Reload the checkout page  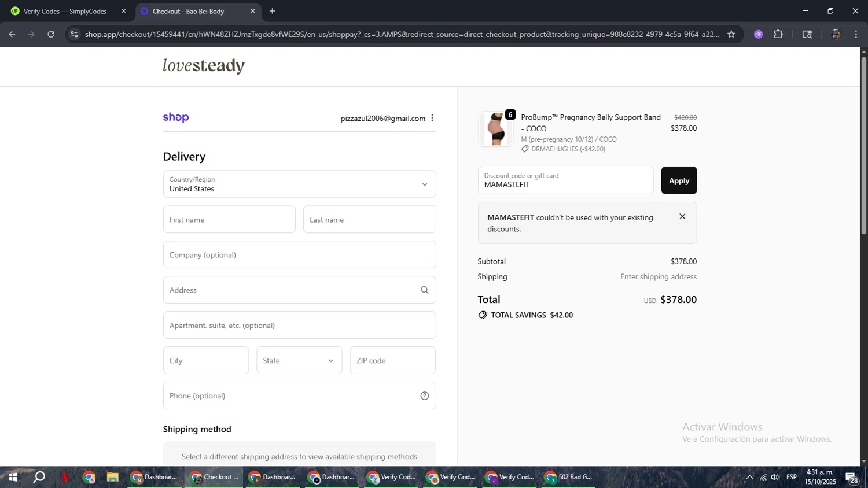click(x=51, y=34)
